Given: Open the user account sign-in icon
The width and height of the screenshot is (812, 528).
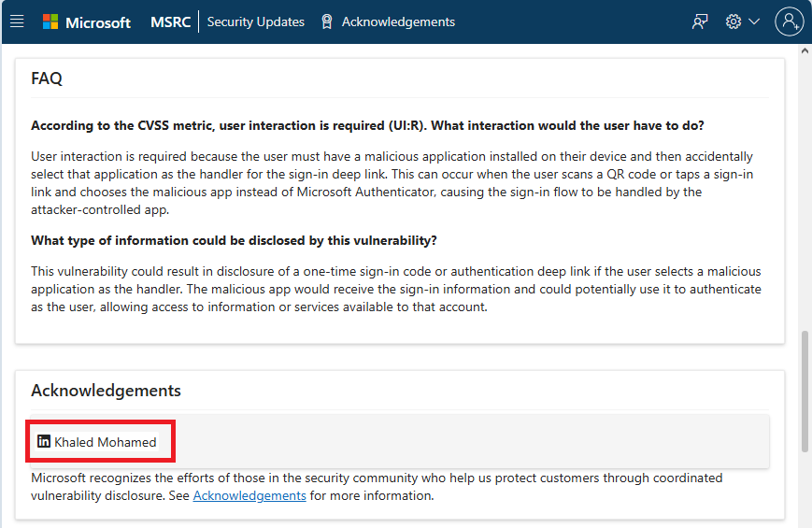Looking at the screenshot, I should pos(790,21).
